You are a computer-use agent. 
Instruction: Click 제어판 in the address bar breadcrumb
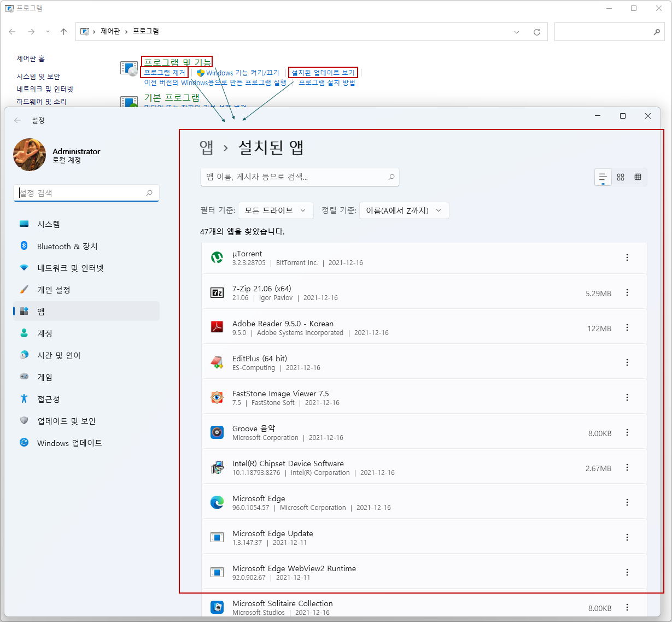point(110,32)
